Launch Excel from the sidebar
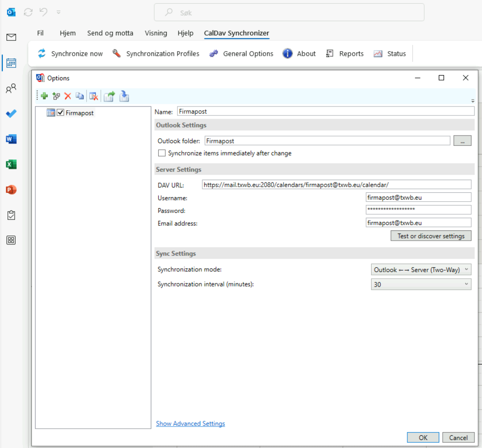 point(11,164)
